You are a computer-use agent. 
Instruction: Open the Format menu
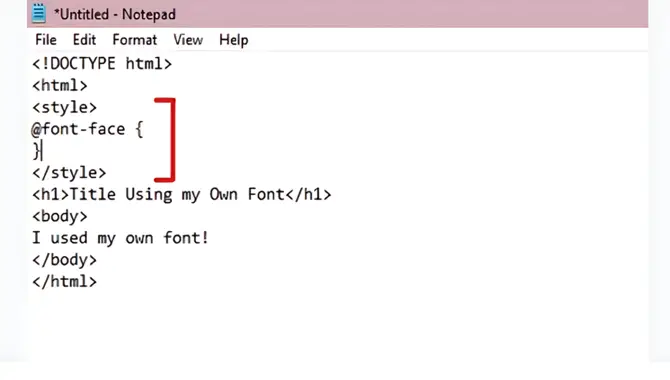[x=135, y=40]
